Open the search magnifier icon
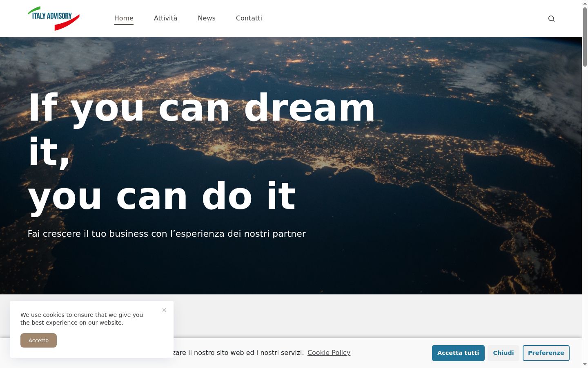 point(551,18)
